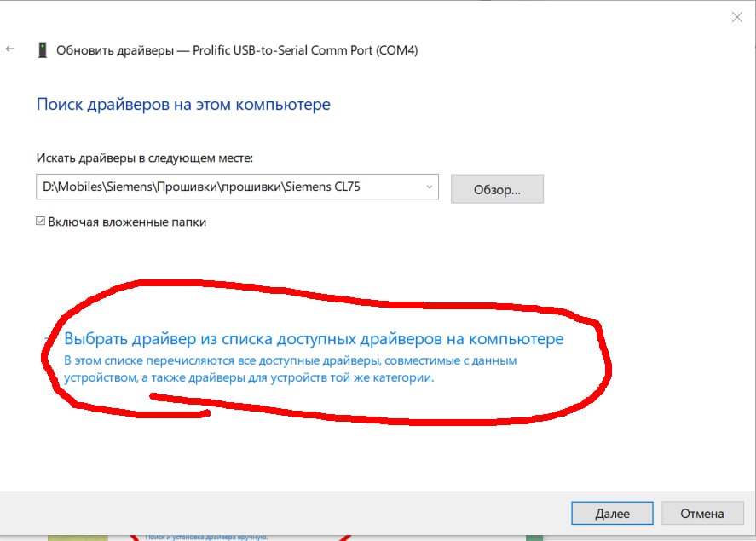Choose "Выбрать драйвер из списка доступных драйверов" link
The height and width of the screenshot is (541, 756).
[x=314, y=339]
